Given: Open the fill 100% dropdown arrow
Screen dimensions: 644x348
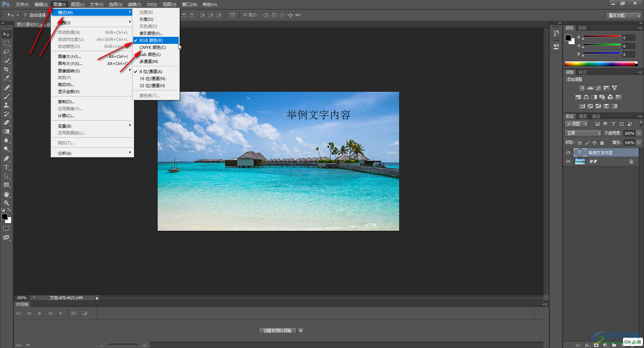Looking at the screenshot, I should [639, 143].
